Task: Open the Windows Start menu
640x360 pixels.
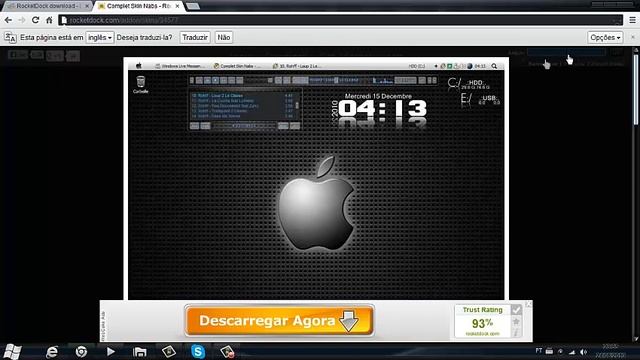Action: coord(12,351)
